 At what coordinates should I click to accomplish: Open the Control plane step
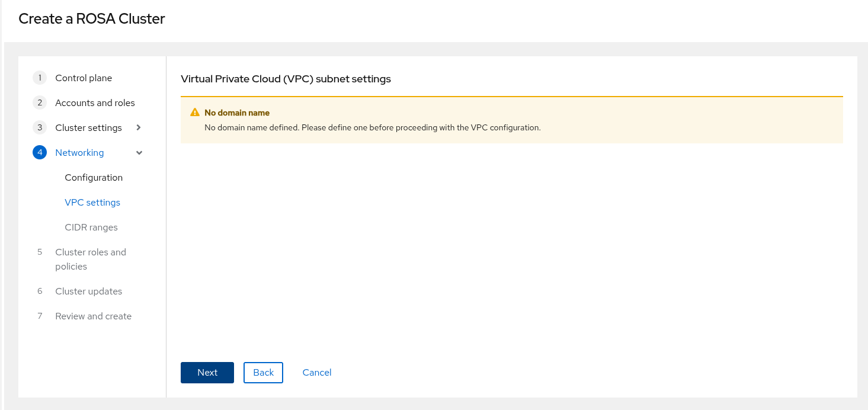point(84,78)
